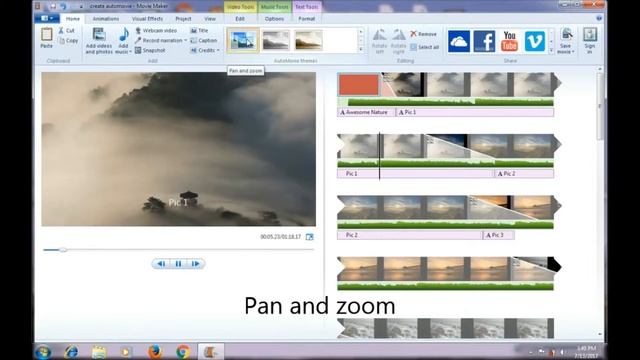Open the Video Tools Edit tab
Image resolution: width=640 pixels, height=360 pixels.
(x=240, y=19)
